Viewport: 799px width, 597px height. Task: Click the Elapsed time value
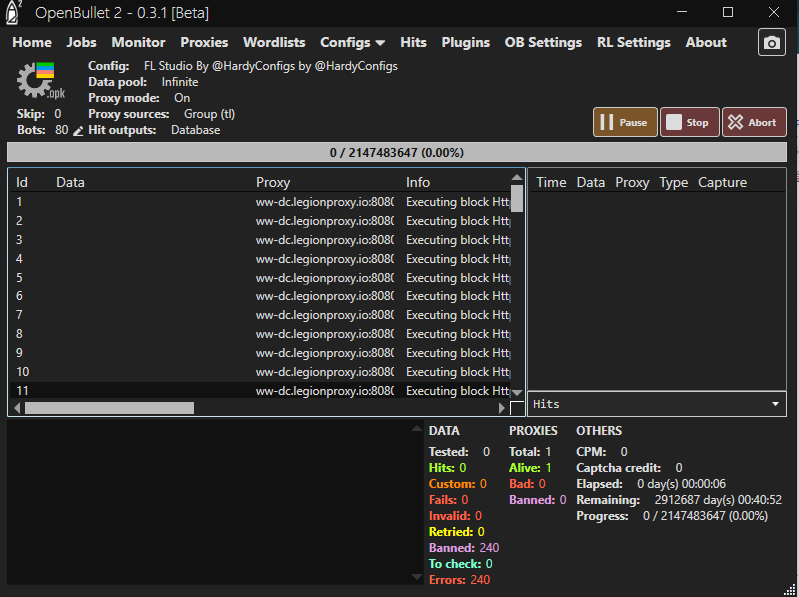click(x=681, y=483)
